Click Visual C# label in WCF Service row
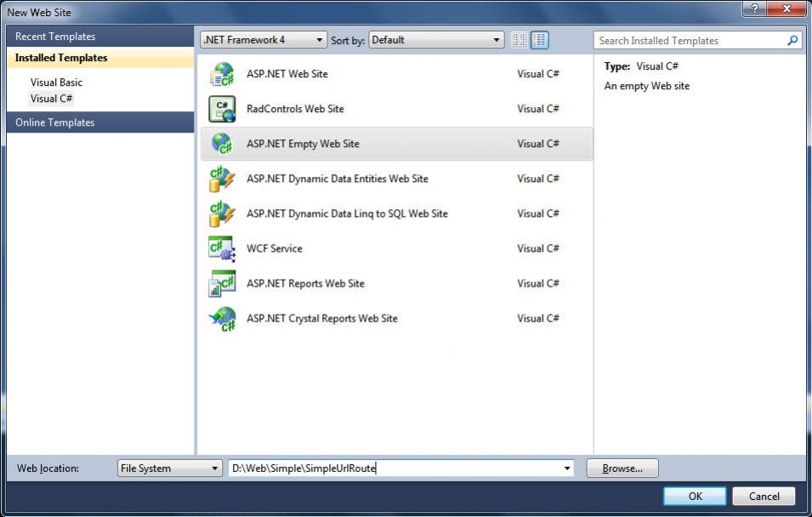The width and height of the screenshot is (812, 517). tap(538, 248)
